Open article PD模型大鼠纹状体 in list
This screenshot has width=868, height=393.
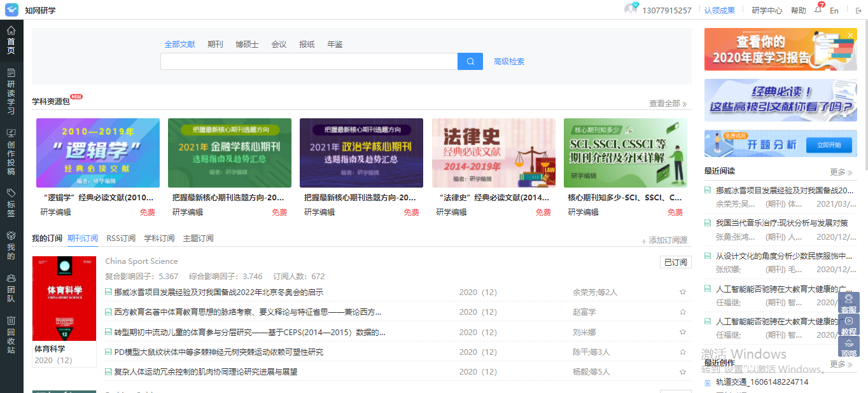click(x=219, y=352)
